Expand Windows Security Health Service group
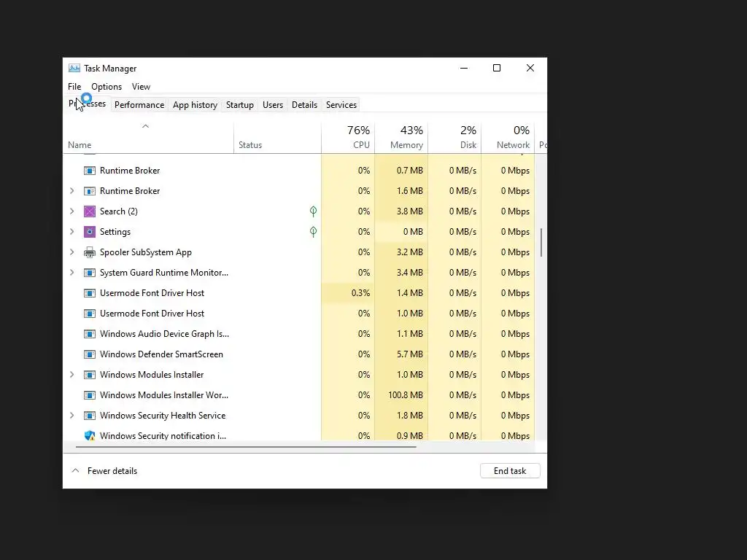 (x=72, y=416)
